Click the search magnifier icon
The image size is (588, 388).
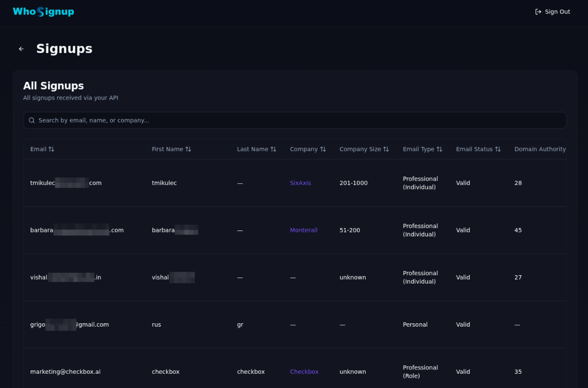[x=32, y=120]
